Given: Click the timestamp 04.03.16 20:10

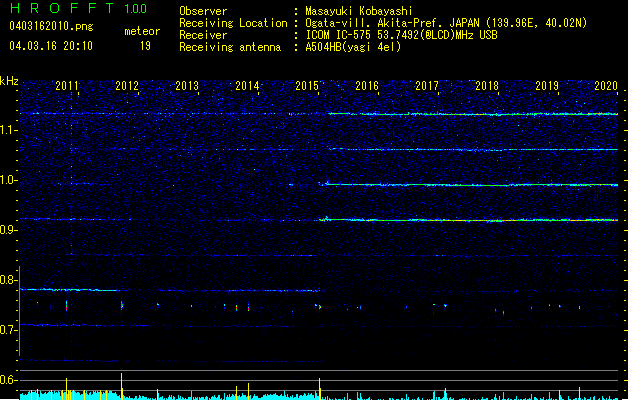Looking at the screenshot, I should click(51, 46).
